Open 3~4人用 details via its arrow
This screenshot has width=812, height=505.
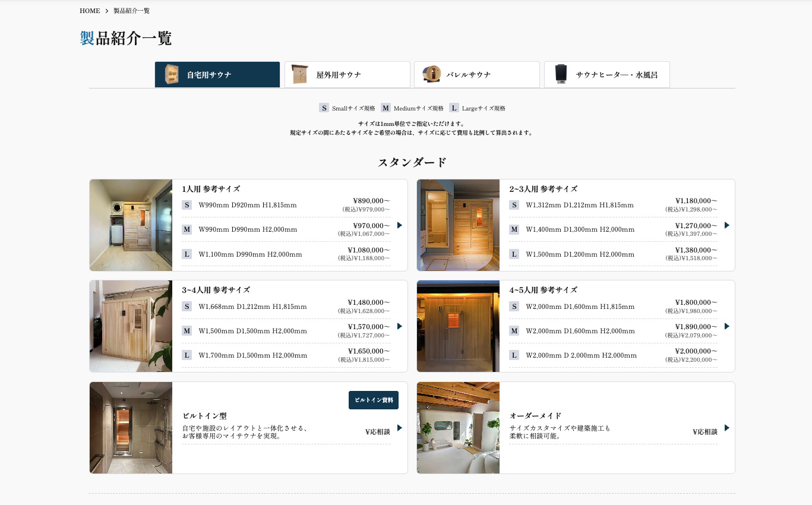coord(400,326)
